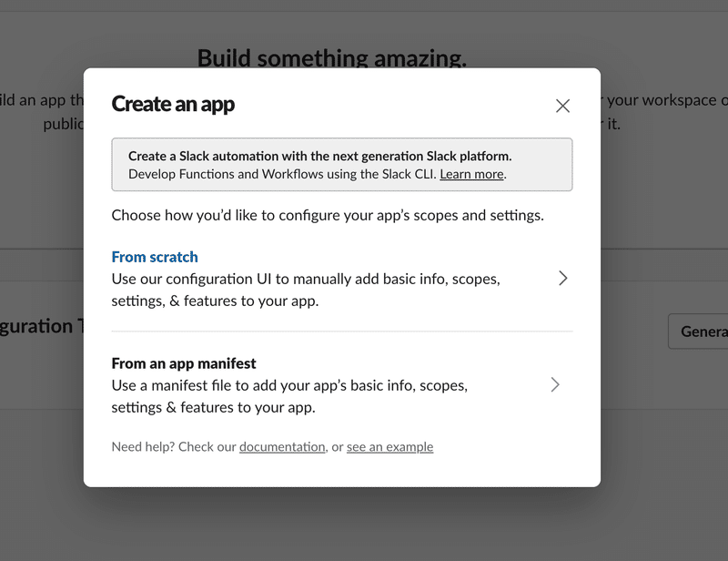The height and width of the screenshot is (561, 728).
Task: Open the documentation help link
Action: click(x=282, y=446)
